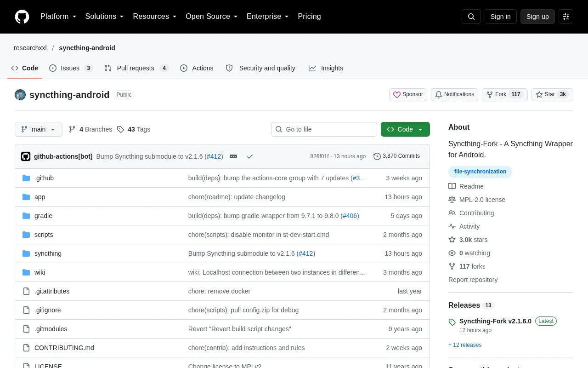This screenshot has width=588, height=368.
Task: Click the wiki folder icon
Action: [26, 272]
